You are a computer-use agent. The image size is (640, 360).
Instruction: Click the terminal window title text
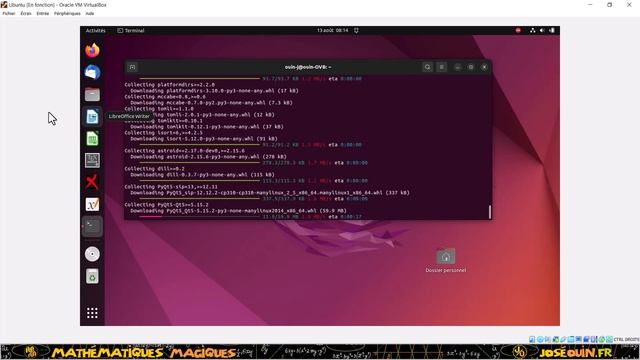tap(308, 67)
